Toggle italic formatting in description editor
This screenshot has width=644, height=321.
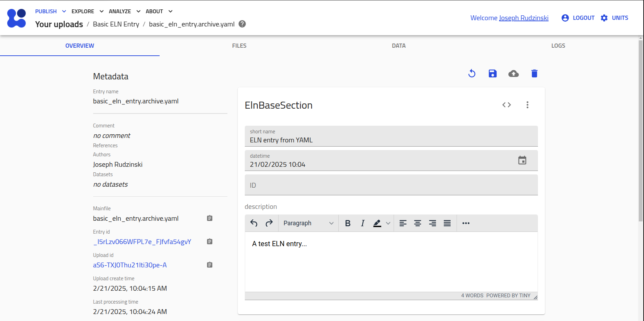pos(363,223)
